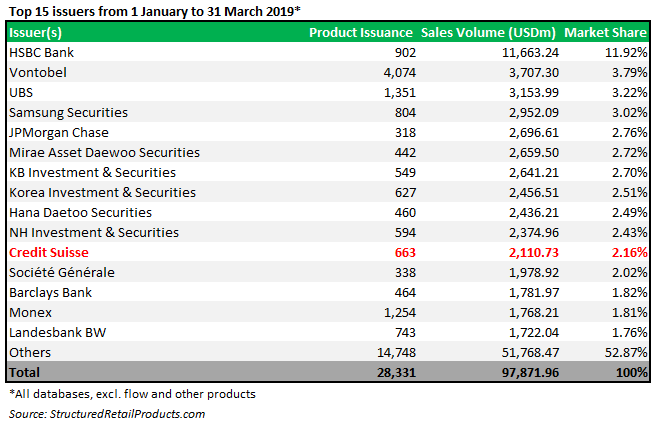Screen dimensions: 657x423
Task: Click the 'Hana Daetoo Securities' cell
Action: [x=80, y=213]
